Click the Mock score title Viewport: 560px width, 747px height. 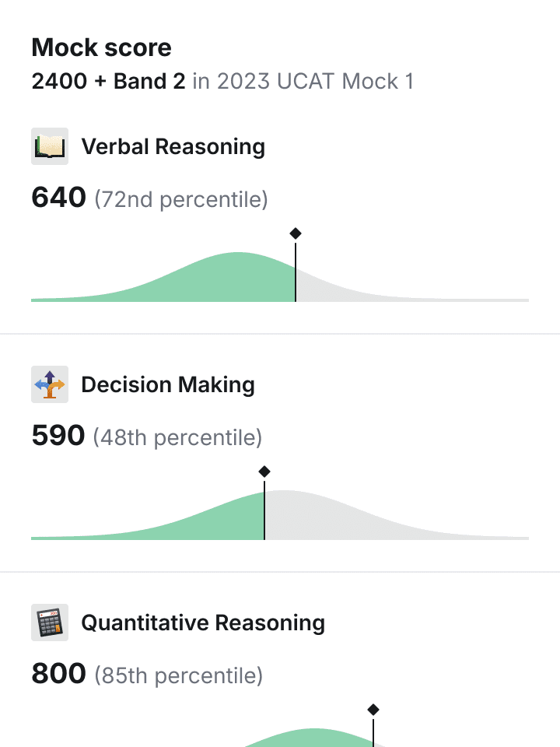101,47
